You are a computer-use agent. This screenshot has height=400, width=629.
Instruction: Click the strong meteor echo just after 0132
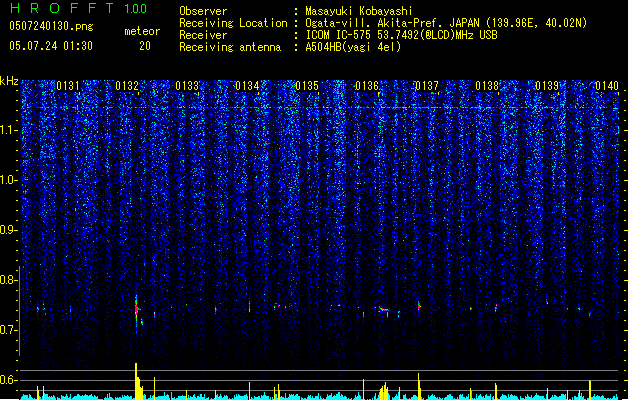click(137, 309)
